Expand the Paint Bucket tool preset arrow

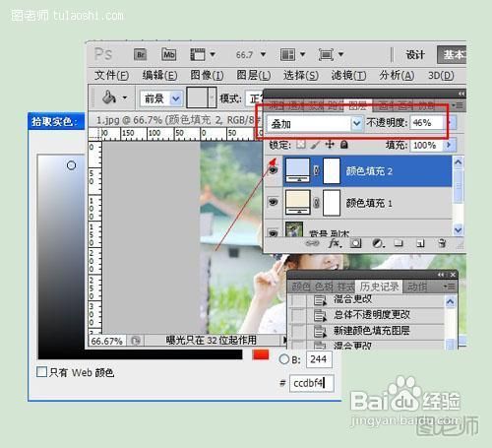tap(125, 97)
